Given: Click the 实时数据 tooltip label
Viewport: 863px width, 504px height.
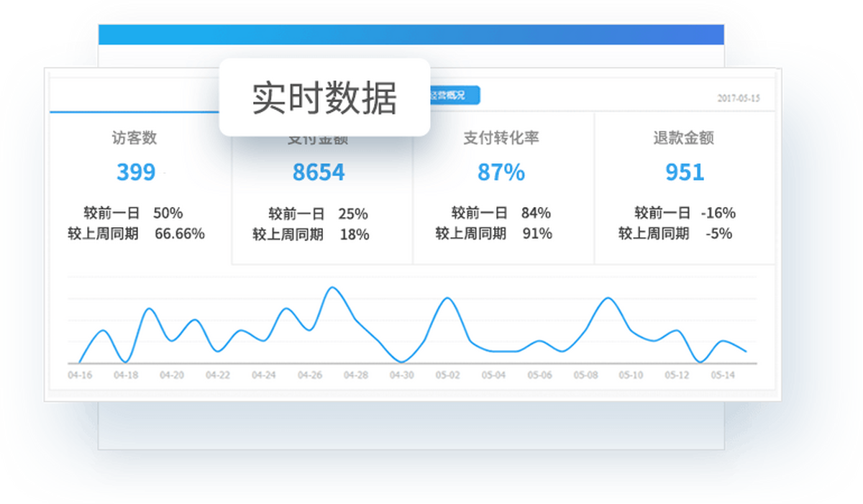Looking at the screenshot, I should pos(324,97).
